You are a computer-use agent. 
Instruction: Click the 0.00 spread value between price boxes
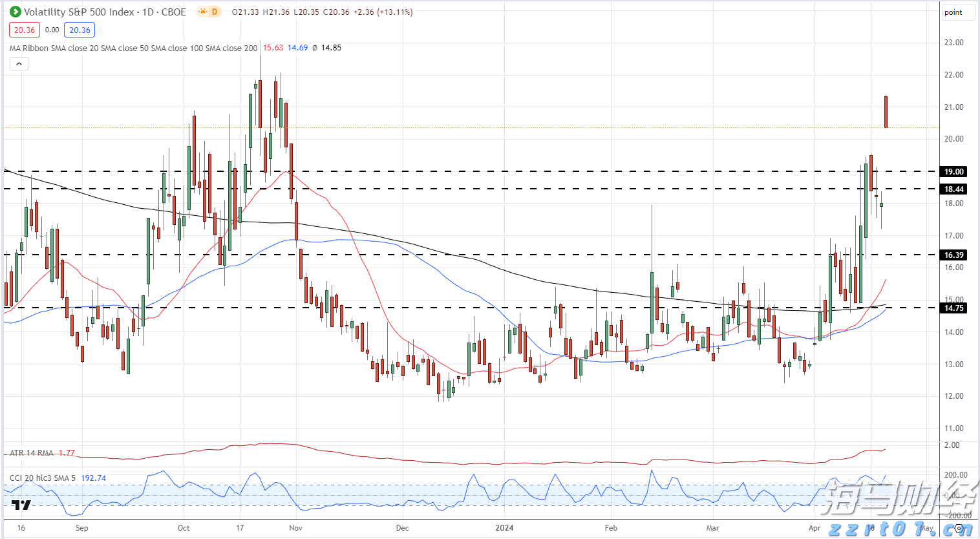pos(52,30)
